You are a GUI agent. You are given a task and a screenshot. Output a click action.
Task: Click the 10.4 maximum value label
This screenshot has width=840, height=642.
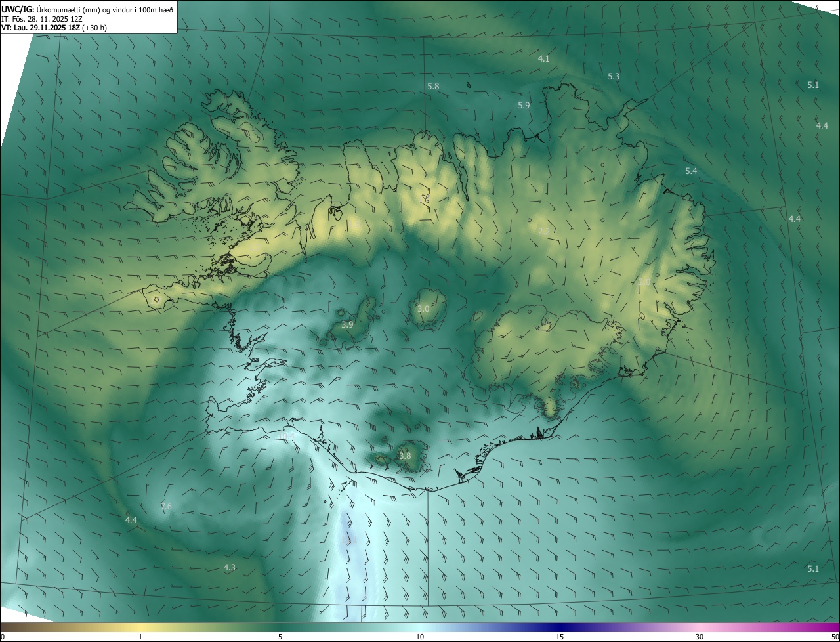tap(287, 437)
